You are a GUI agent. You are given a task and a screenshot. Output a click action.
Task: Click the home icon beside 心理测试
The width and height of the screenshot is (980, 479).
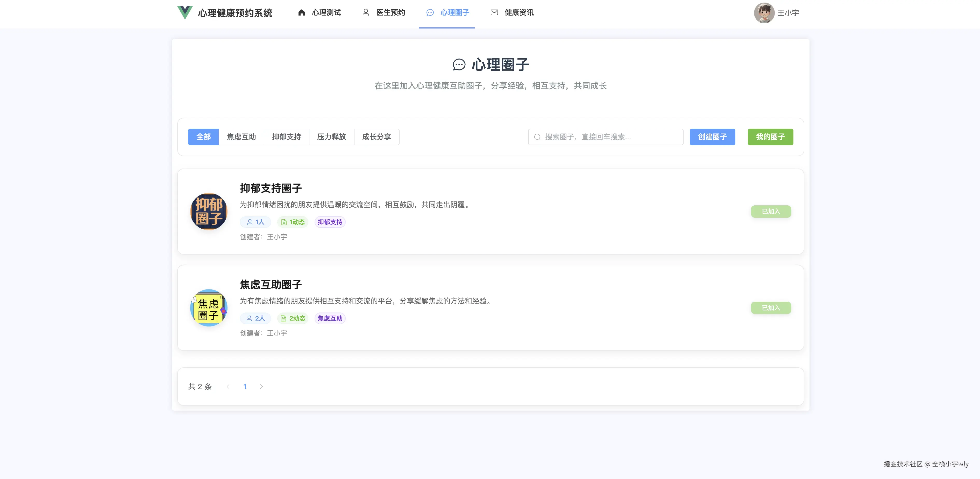point(302,12)
